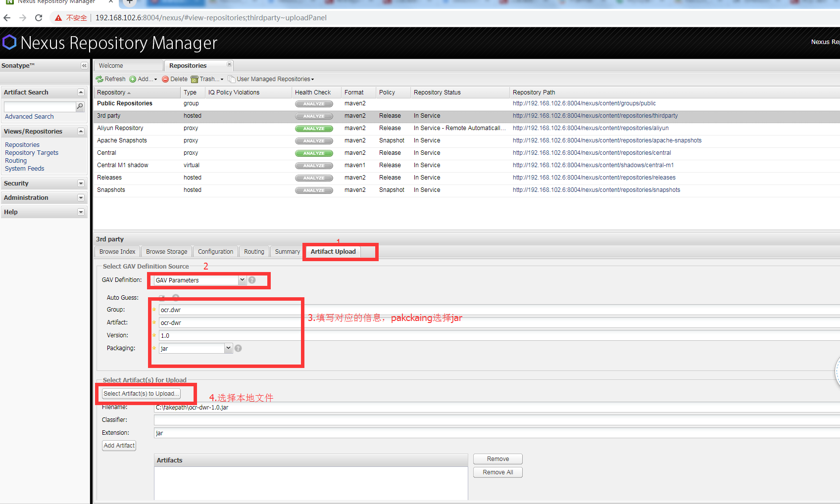Viewport: 840px width, 504px height.
Task: Click the Remove button
Action: tap(498, 459)
